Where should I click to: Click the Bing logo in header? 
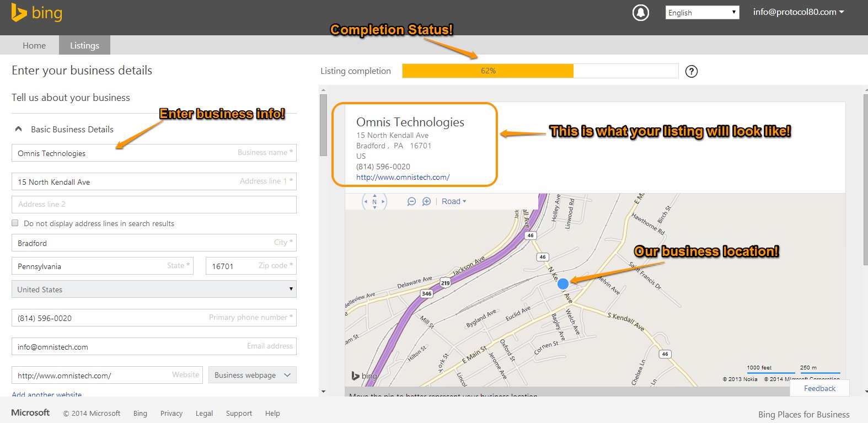click(x=36, y=13)
